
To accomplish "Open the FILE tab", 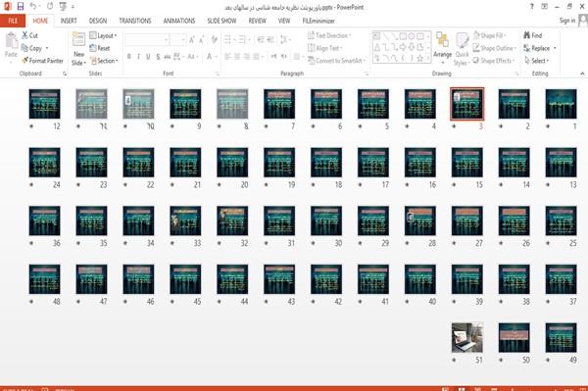I will (13, 21).
